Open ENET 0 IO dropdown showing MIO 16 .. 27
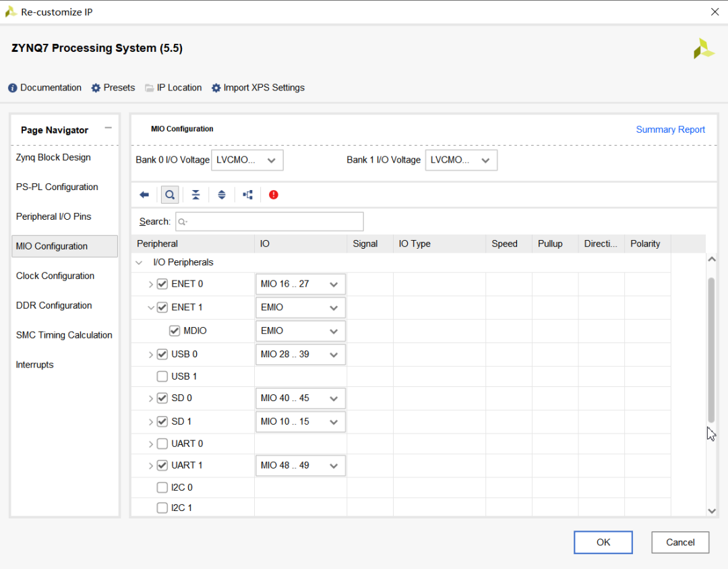The width and height of the screenshot is (728, 569). pos(301,284)
